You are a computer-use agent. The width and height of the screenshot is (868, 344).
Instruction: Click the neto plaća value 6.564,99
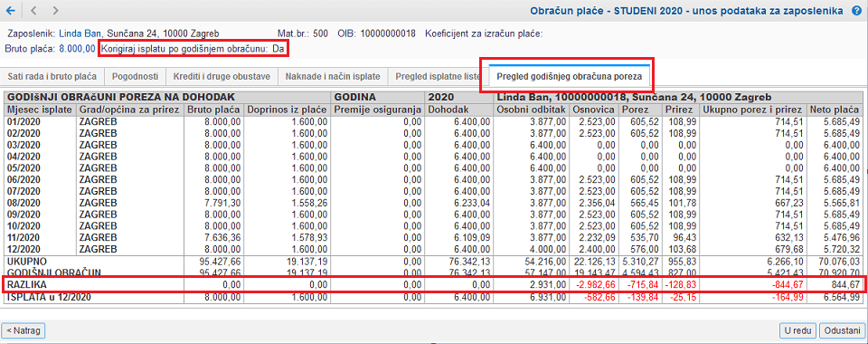point(842,297)
